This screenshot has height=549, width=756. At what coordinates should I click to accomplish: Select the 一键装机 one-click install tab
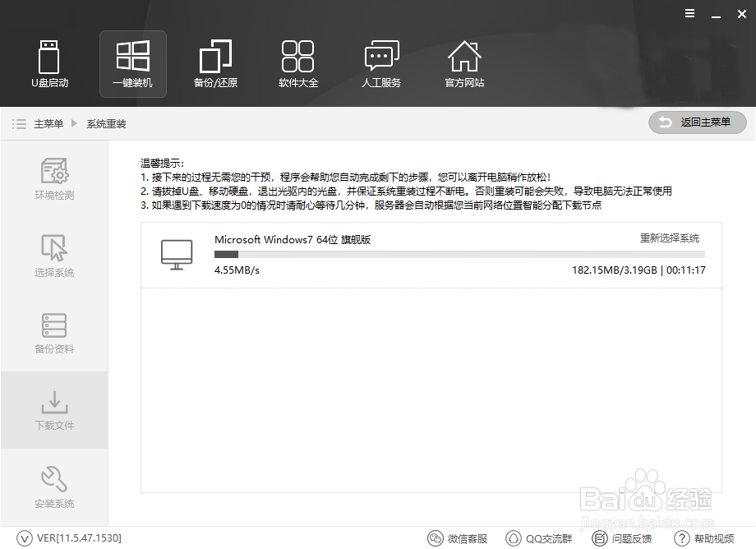(x=133, y=64)
